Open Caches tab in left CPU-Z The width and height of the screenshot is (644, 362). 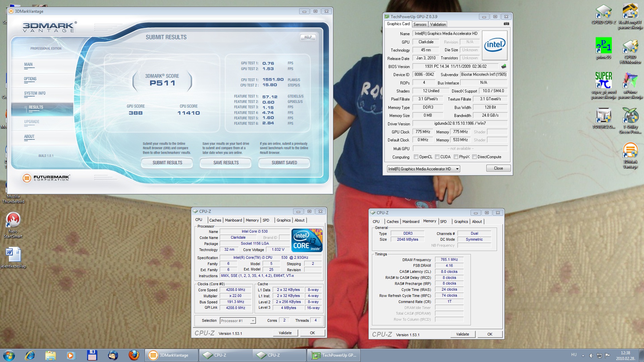215,220
